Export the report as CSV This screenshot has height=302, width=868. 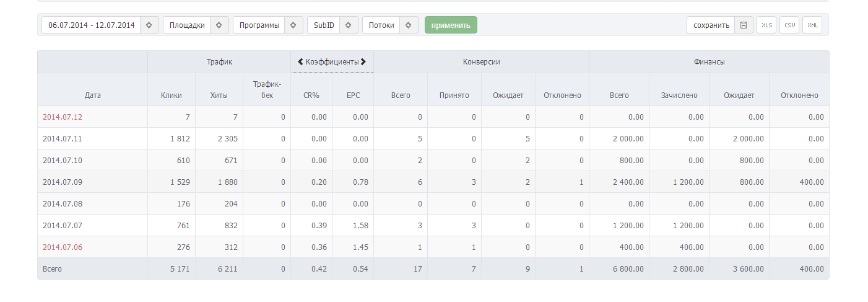pos(789,25)
